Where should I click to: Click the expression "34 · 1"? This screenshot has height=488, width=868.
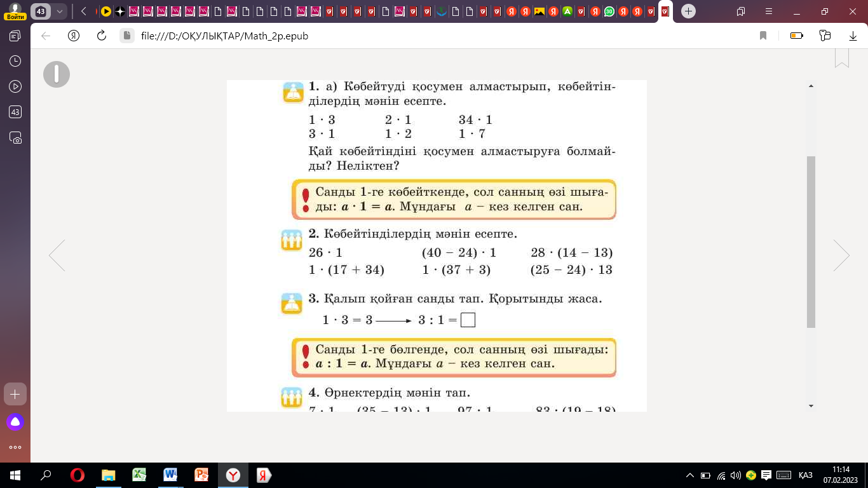[475, 120]
